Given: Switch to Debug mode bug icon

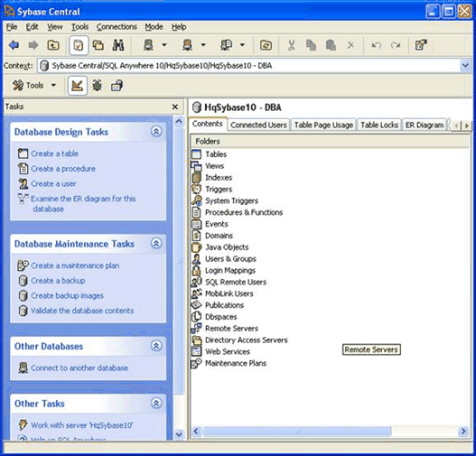Looking at the screenshot, I should pyautogui.click(x=98, y=86).
